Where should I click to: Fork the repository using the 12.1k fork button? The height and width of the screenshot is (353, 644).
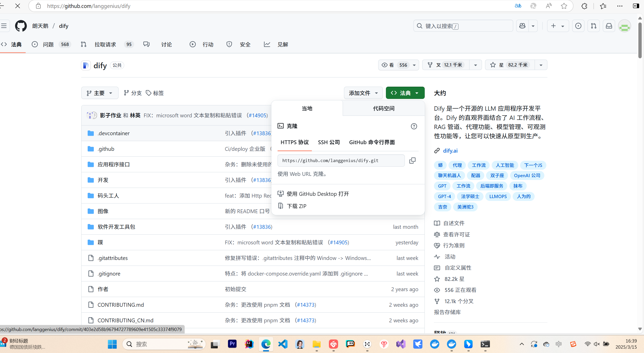pyautogui.click(x=446, y=65)
